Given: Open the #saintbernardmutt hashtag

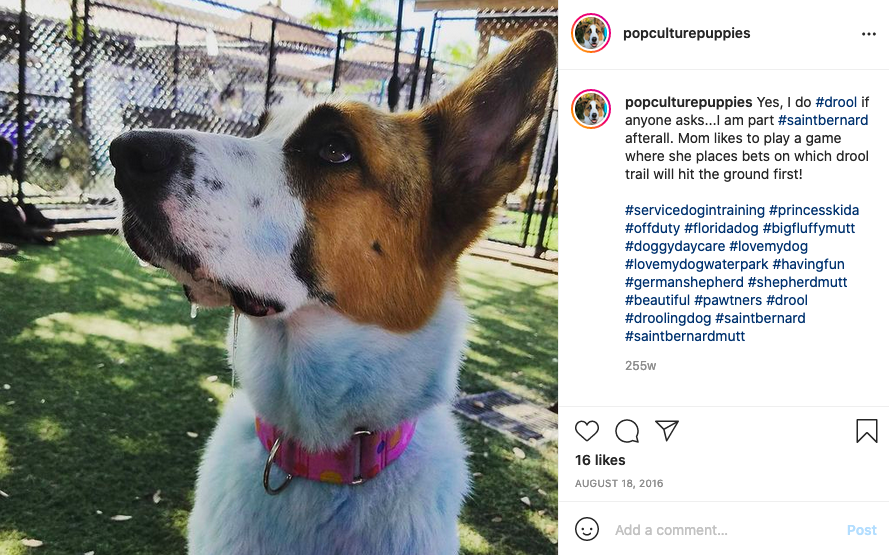Looking at the screenshot, I should click(x=685, y=336).
